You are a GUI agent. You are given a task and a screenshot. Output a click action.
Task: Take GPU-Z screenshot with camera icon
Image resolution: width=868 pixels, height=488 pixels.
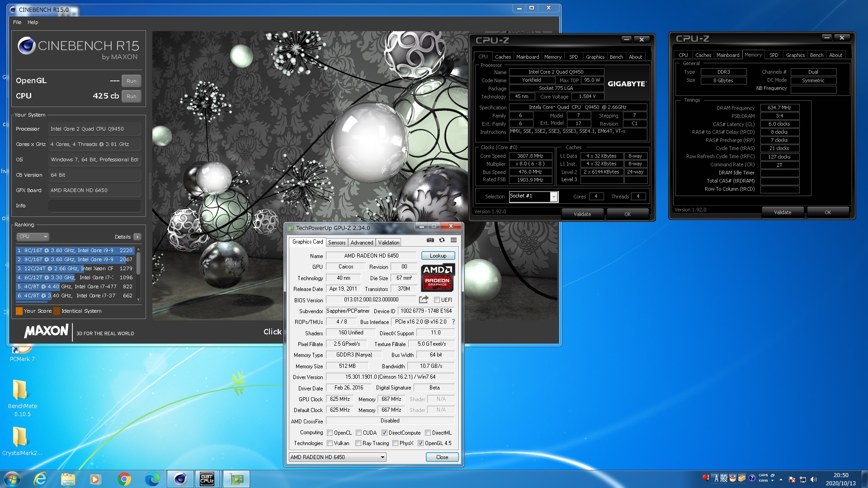(x=430, y=240)
